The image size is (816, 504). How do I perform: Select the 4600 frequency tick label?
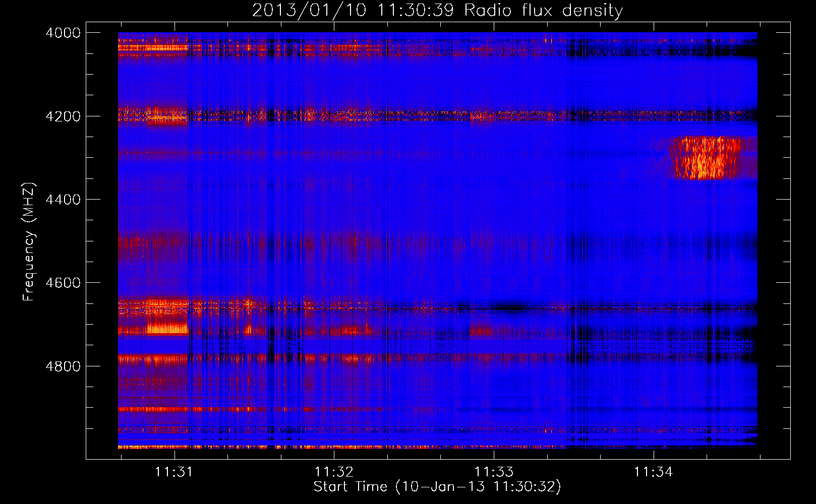coord(63,283)
